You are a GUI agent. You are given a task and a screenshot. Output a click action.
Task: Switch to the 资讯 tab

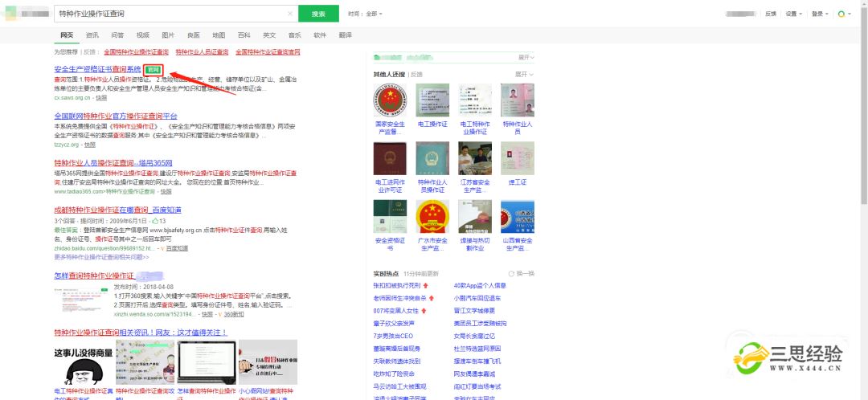tap(92, 35)
